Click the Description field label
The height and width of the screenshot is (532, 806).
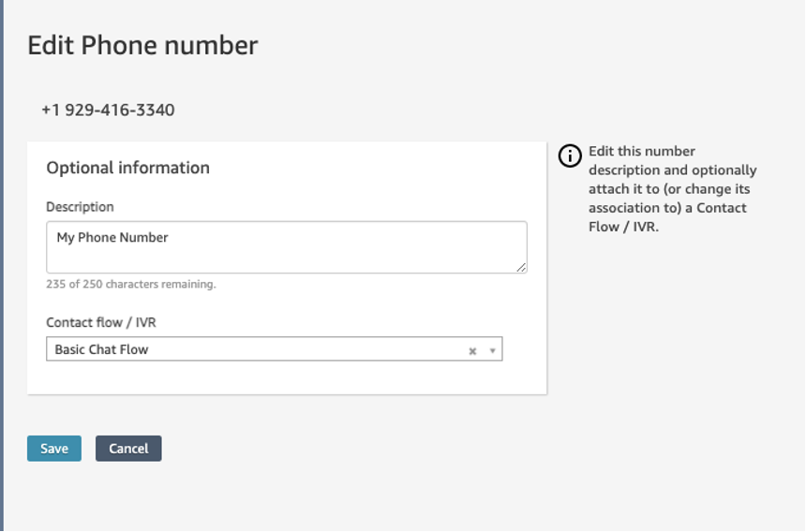coord(81,207)
